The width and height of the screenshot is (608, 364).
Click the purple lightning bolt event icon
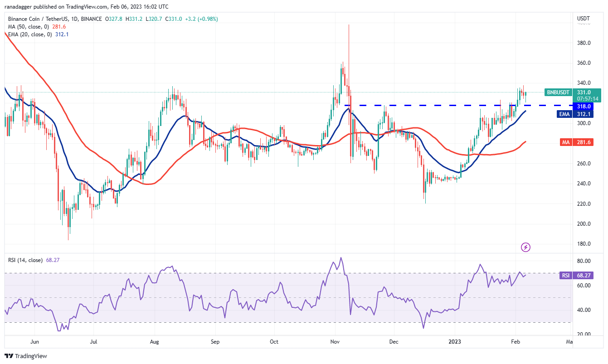pyautogui.click(x=525, y=247)
